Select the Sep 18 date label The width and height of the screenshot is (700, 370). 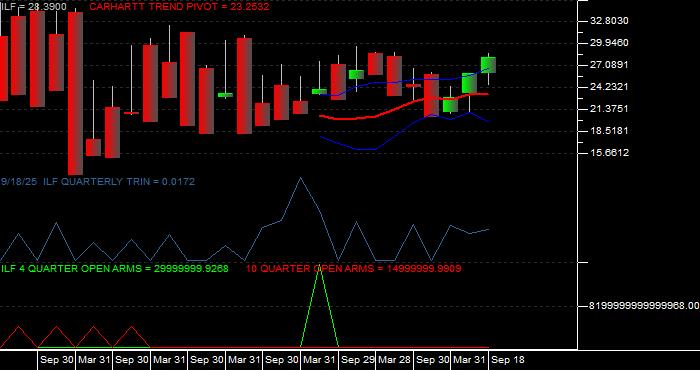pyautogui.click(x=508, y=360)
